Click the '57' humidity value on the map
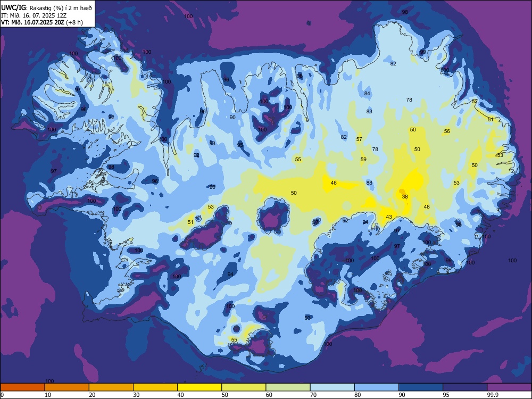The height and width of the screenshot is (399, 532). tap(359, 139)
